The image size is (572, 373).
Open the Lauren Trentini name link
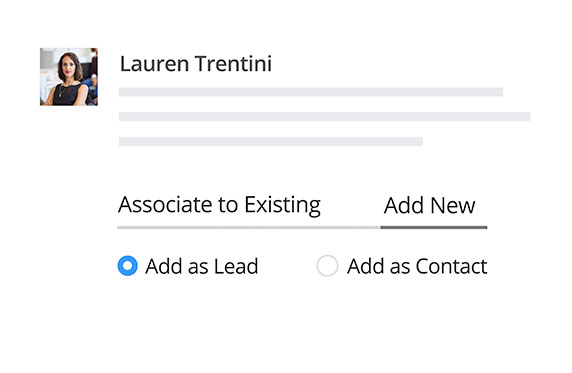pos(196,64)
